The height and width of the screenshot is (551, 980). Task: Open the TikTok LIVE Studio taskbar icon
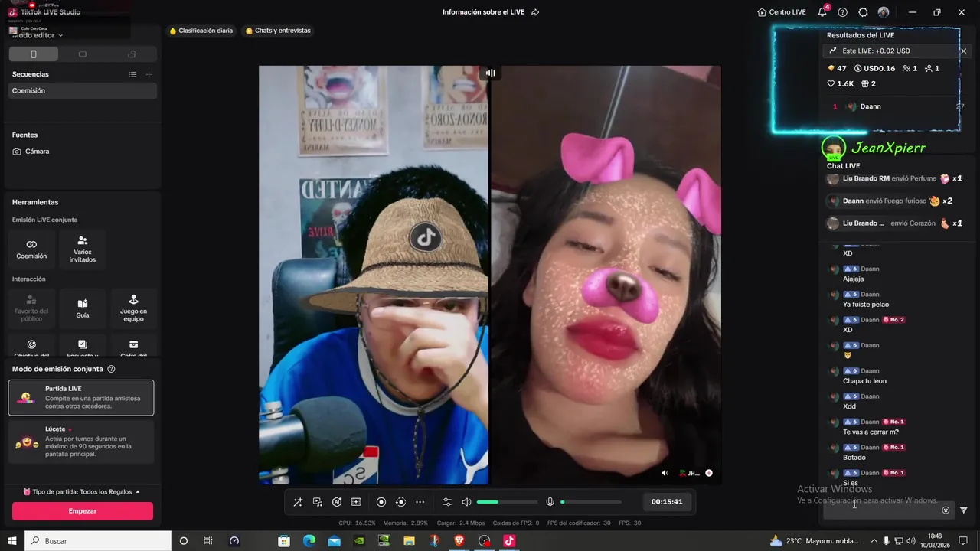tap(509, 541)
